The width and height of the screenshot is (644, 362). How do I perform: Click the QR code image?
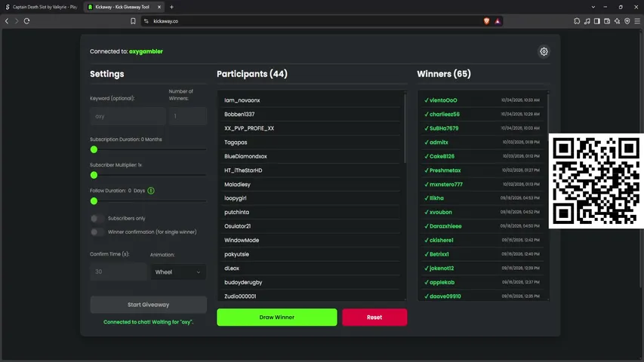[596, 181]
